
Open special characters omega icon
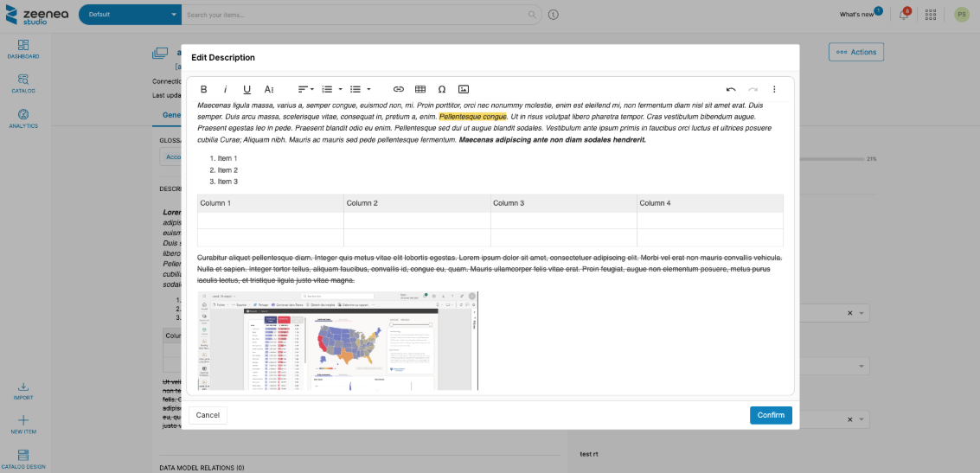pyautogui.click(x=442, y=89)
